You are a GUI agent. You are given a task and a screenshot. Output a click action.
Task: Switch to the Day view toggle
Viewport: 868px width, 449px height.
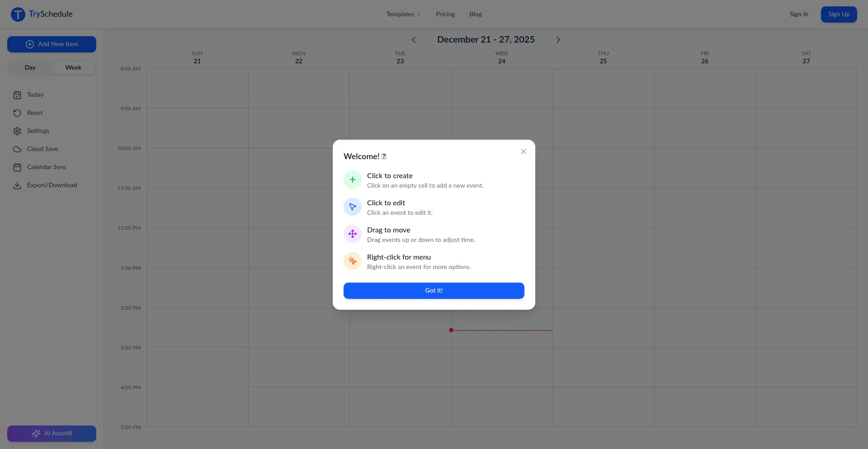(30, 67)
